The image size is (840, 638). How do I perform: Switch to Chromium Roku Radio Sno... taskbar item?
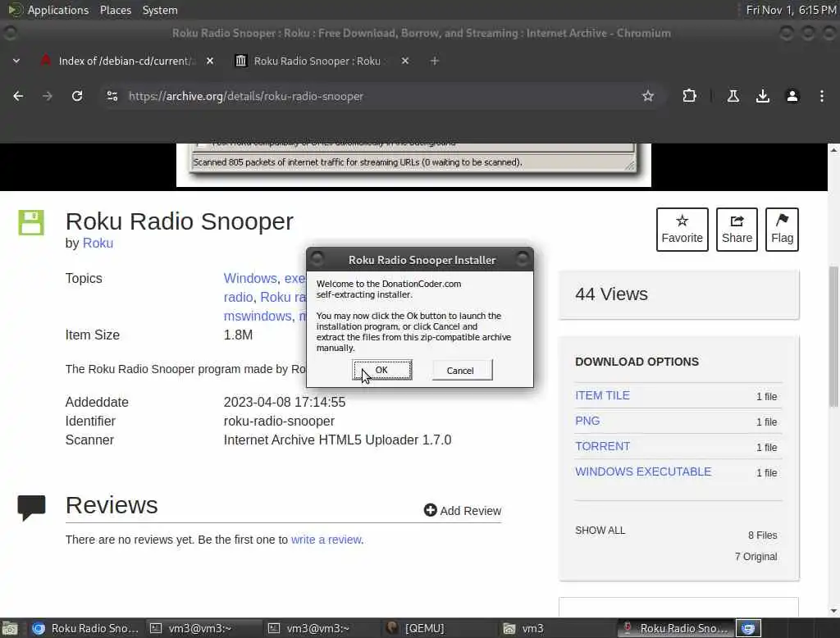(85, 628)
